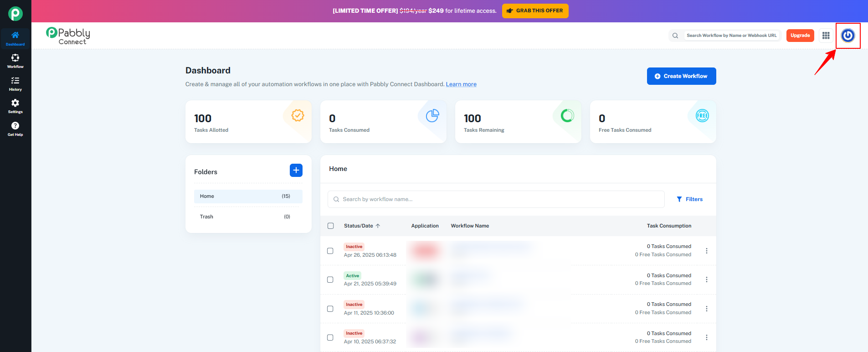Click the Folders heading

pos(205,172)
